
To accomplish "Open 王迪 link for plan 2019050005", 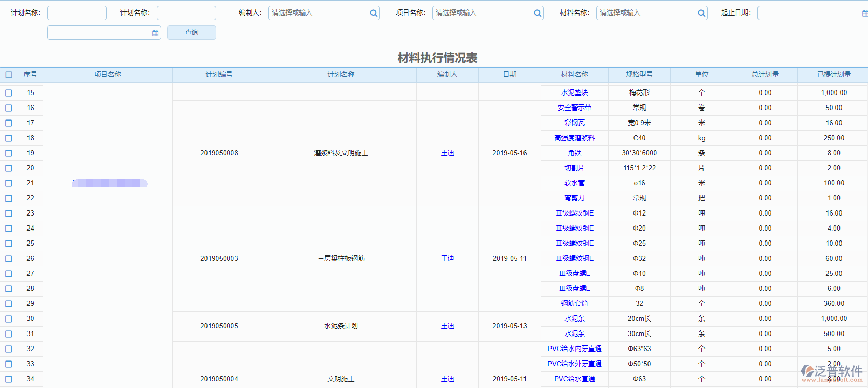I will (x=447, y=326).
